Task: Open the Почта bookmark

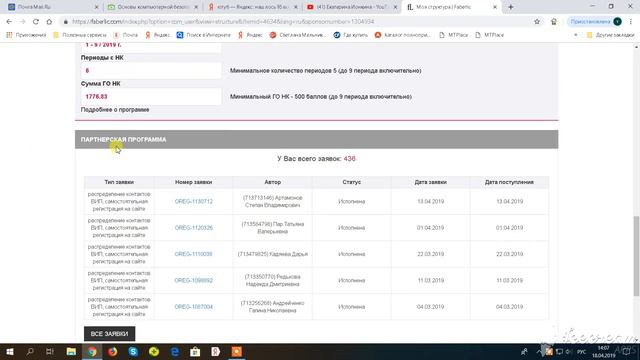Action: click(x=126, y=35)
